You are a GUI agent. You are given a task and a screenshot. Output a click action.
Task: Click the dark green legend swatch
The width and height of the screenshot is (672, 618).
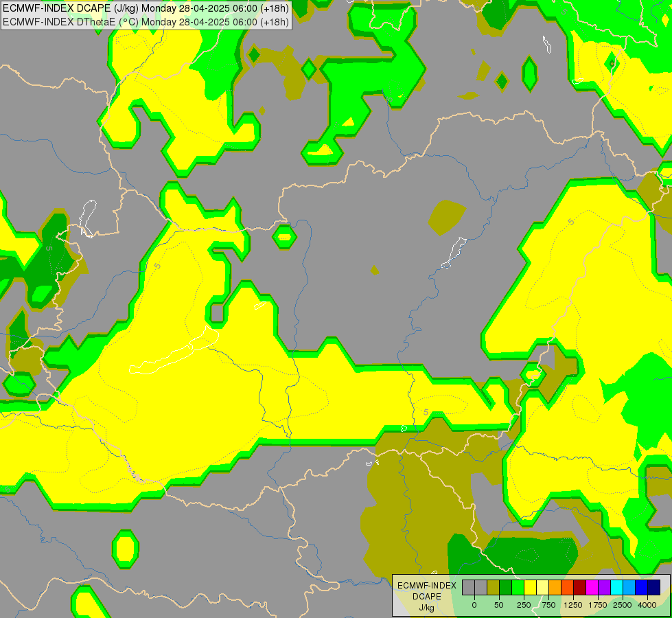(506, 587)
